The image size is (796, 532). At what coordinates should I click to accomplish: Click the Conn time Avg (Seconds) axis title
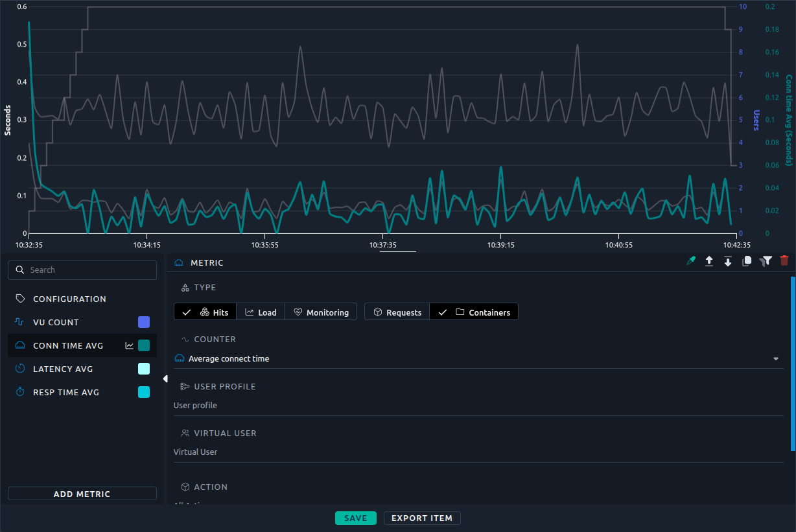(x=789, y=120)
